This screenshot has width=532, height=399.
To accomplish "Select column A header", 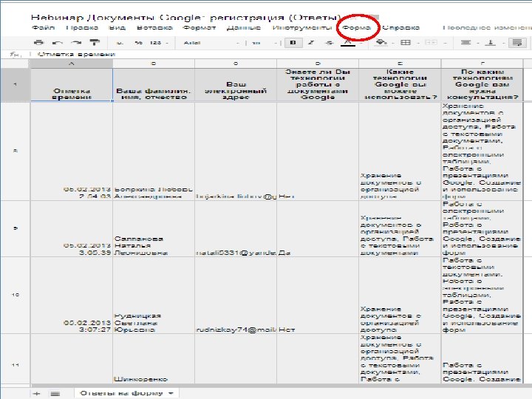I will [71, 64].
